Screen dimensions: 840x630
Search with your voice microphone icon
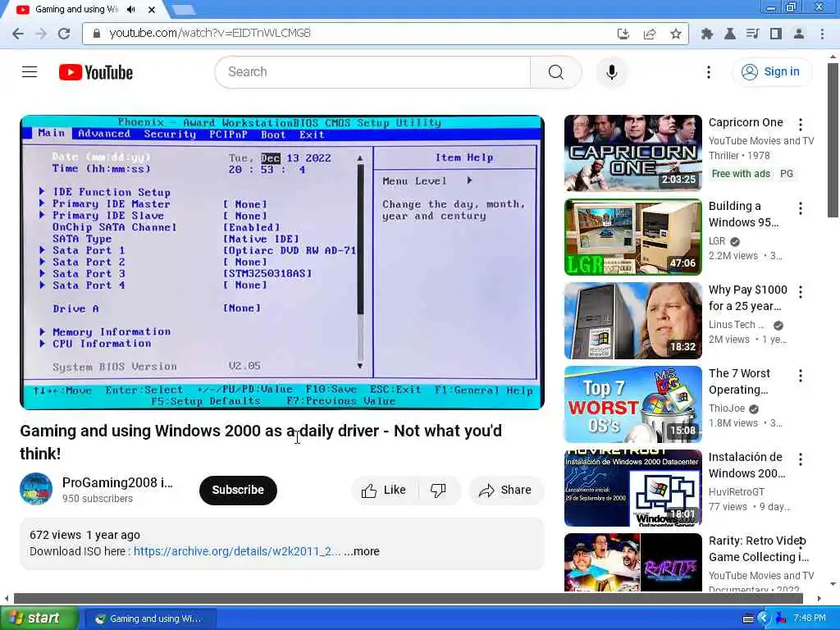click(x=611, y=72)
